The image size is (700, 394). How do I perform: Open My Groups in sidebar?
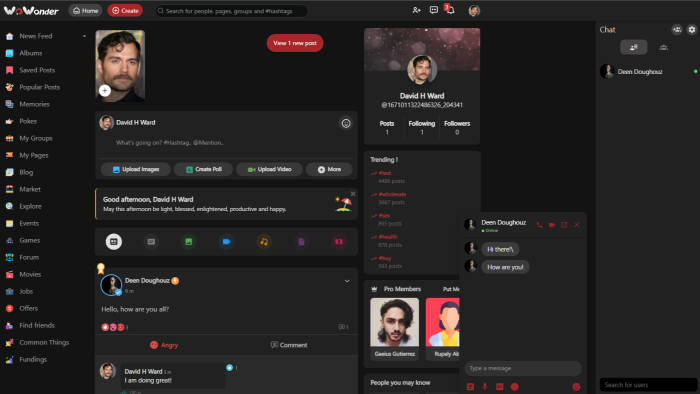[x=36, y=138]
